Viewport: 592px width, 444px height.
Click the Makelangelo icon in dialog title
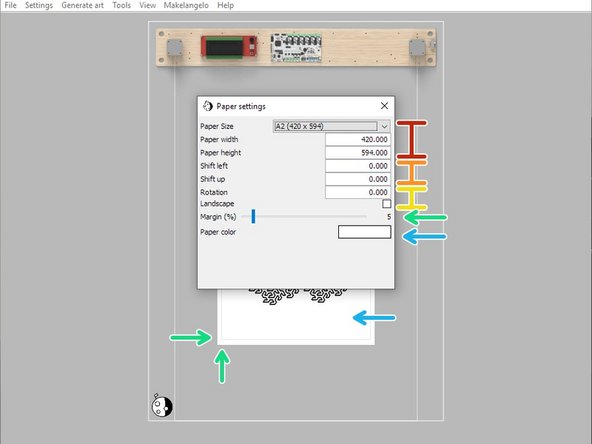208,106
